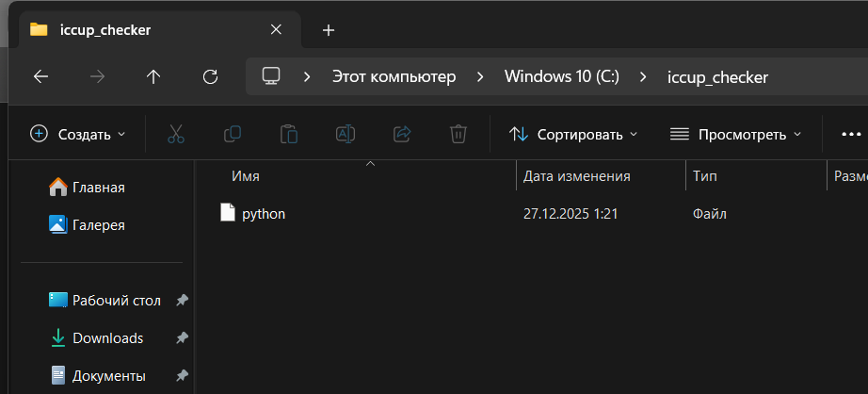Open the Просмотреть view options dropdown
The image size is (868, 394).
tap(735, 134)
